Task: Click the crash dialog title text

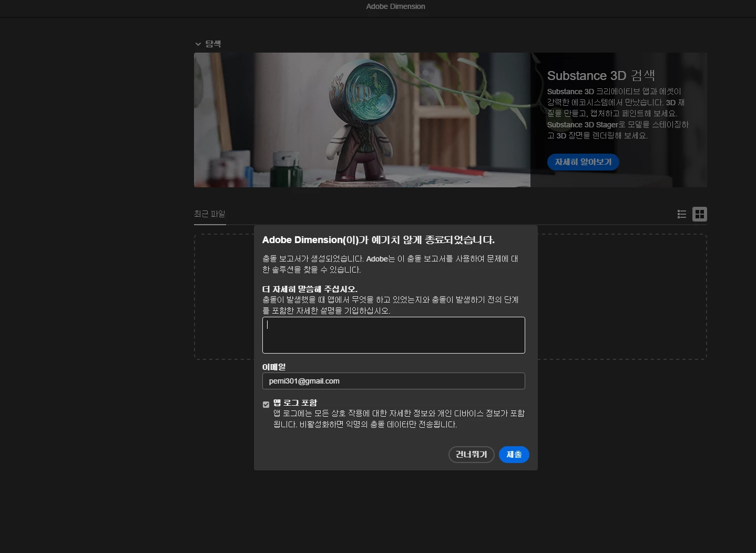Action: pyautogui.click(x=379, y=240)
